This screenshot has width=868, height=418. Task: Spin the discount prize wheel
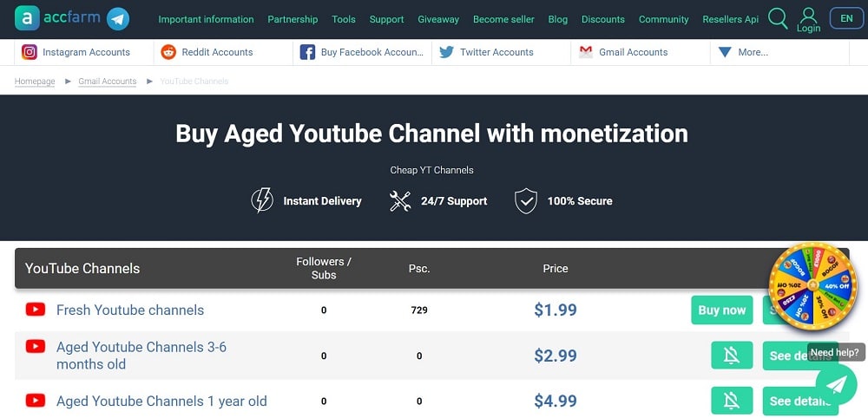coord(812,285)
